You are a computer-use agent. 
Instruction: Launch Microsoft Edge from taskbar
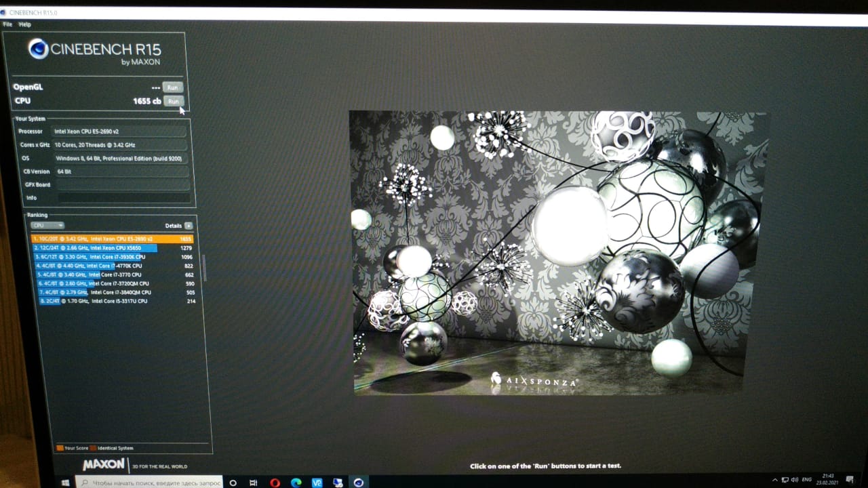[296, 483]
